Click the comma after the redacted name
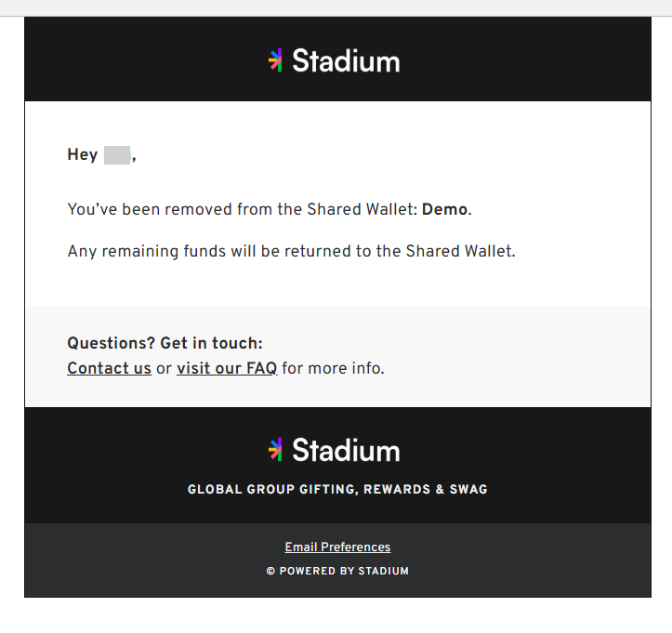Screen dimensions: 672x633 (134, 159)
